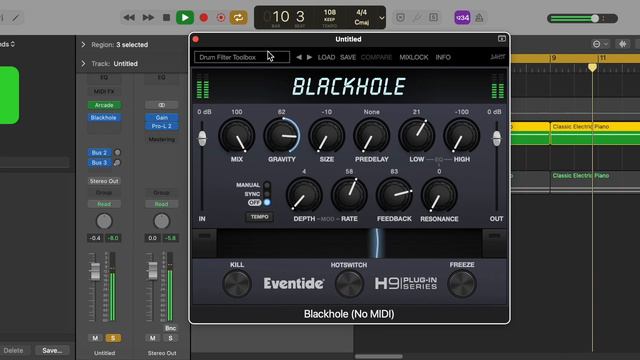This screenshot has width=640, height=360.
Task: Mute the Untitled channel strip
Action: (95, 338)
